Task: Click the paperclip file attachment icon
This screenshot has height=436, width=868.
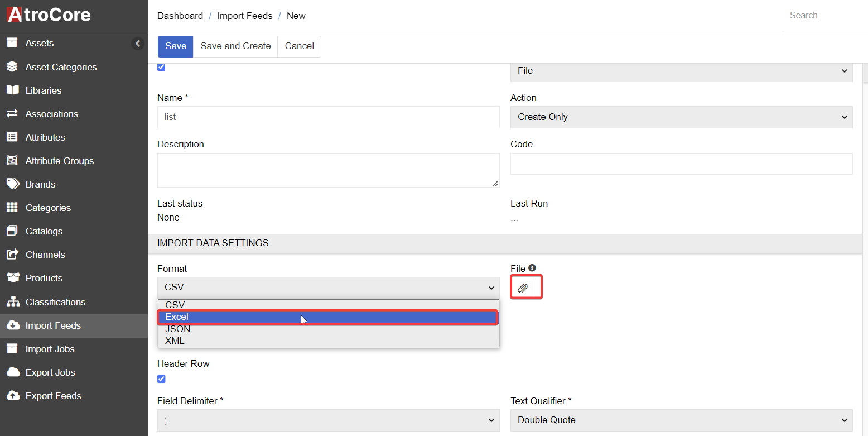Action: point(522,288)
